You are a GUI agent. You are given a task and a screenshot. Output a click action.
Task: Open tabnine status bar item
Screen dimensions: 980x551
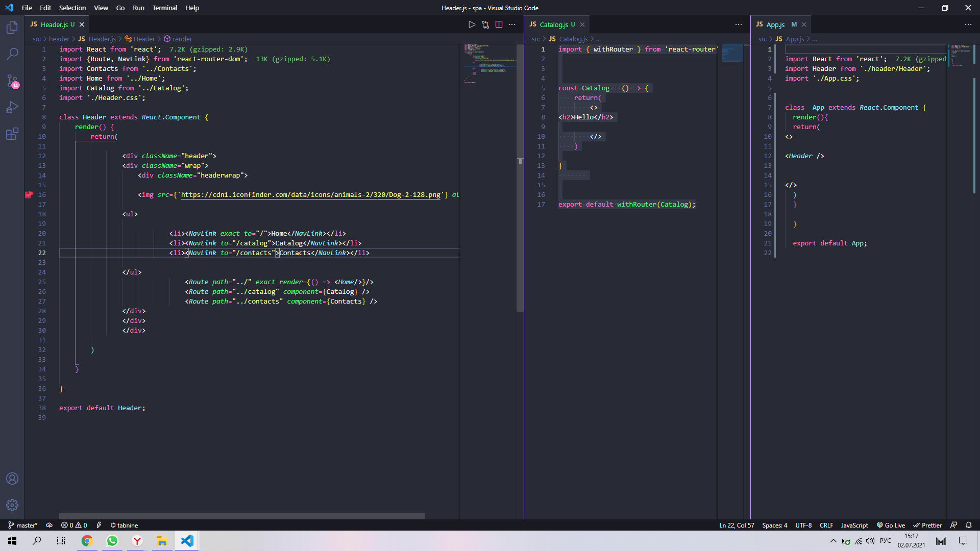(x=124, y=525)
